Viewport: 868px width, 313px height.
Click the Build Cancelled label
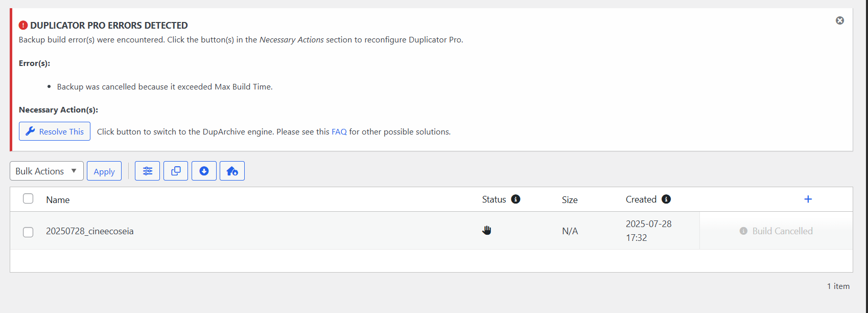point(782,231)
